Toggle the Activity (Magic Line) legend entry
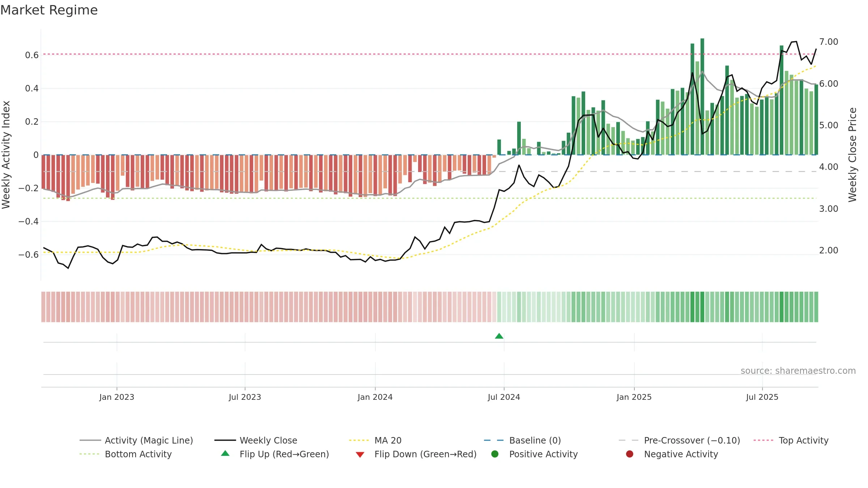 click(x=136, y=440)
